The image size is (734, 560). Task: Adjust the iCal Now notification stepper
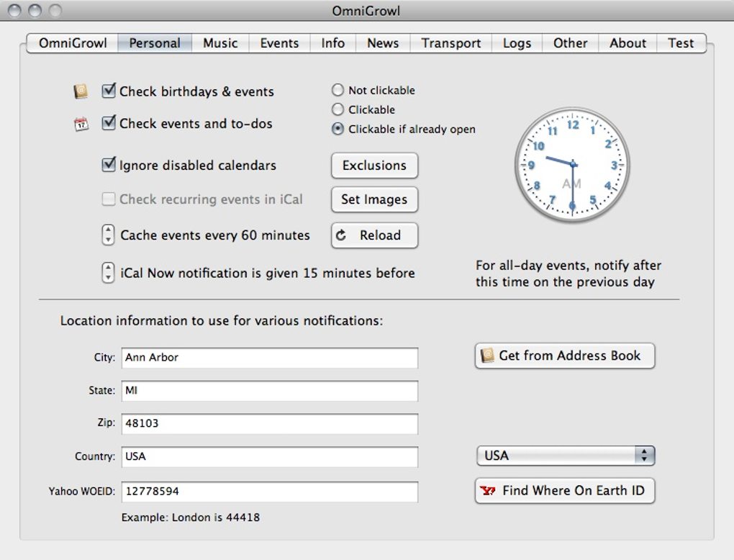coord(108,273)
